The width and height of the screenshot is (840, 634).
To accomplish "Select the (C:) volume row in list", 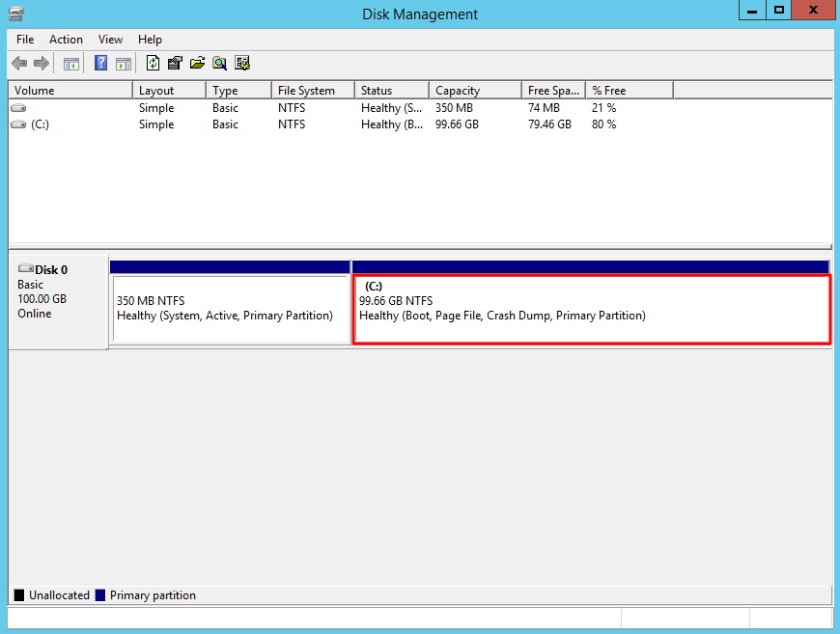I will [40, 124].
